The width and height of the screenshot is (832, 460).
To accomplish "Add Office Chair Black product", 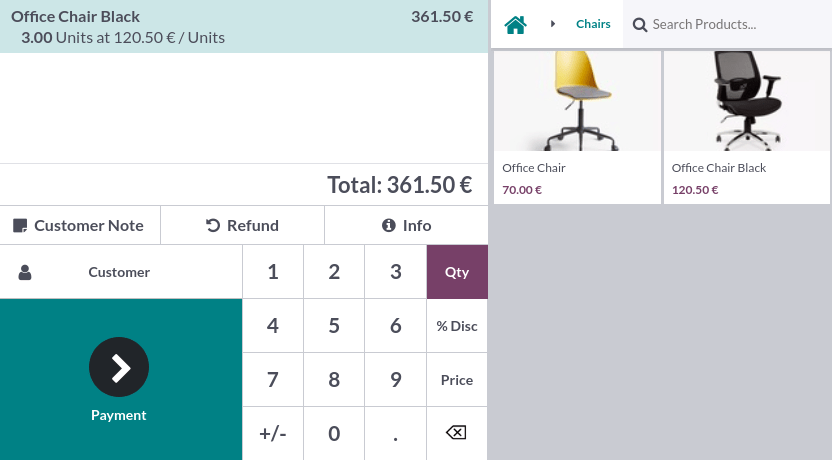I will [747, 127].
